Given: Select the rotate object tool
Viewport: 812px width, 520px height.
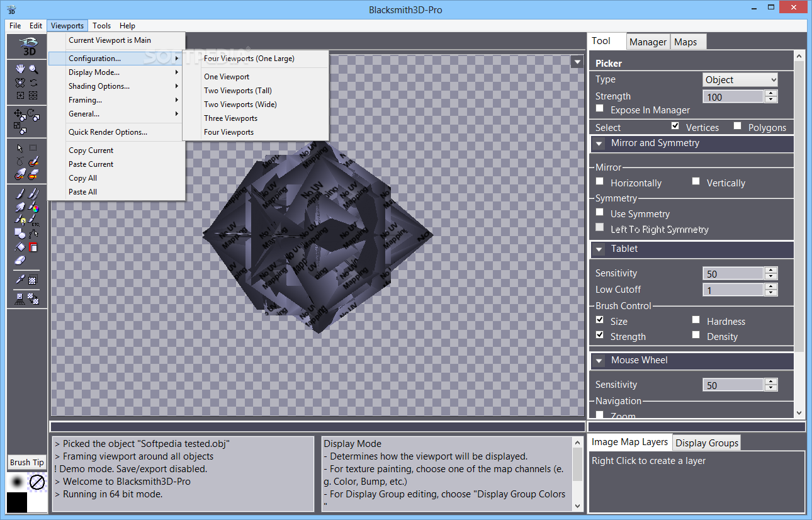Looking at the screenshot, I should tap(33, 115).
